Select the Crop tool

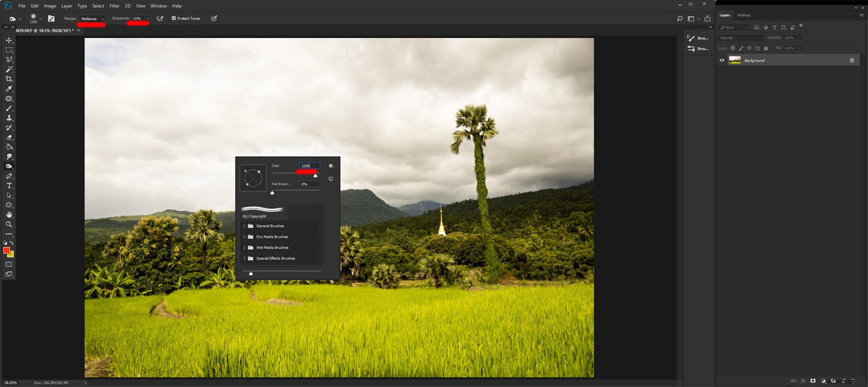tap(9, 79)
